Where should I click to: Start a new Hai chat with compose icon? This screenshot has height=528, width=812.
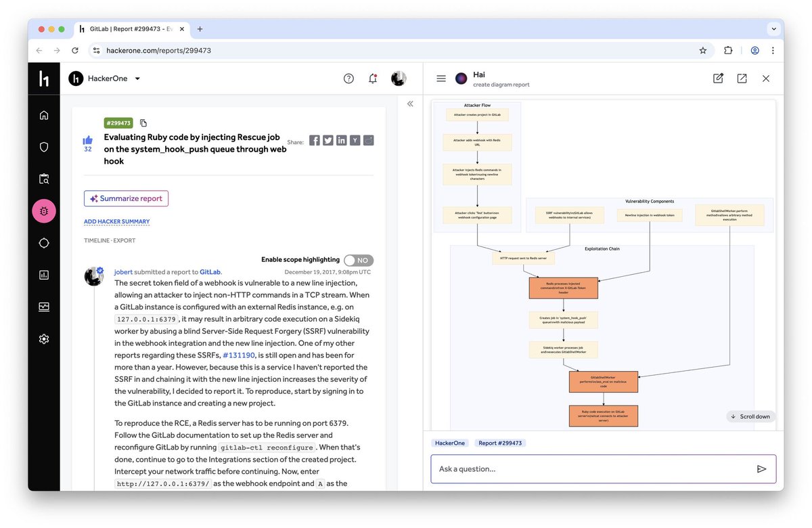[718, 79]
